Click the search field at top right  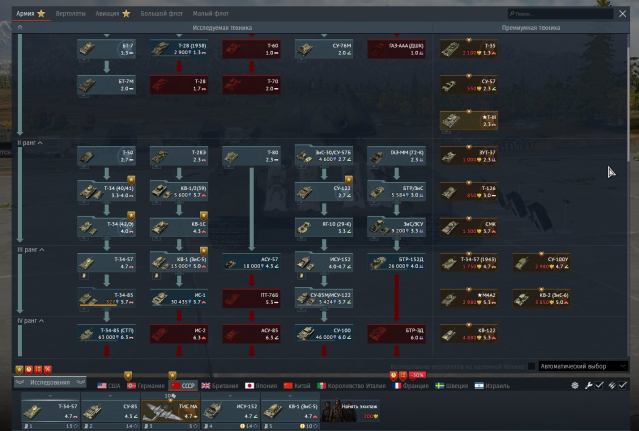click(567, 14)
